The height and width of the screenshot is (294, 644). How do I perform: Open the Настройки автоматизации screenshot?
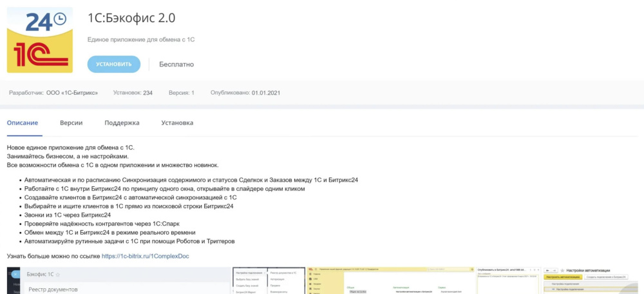592,280
